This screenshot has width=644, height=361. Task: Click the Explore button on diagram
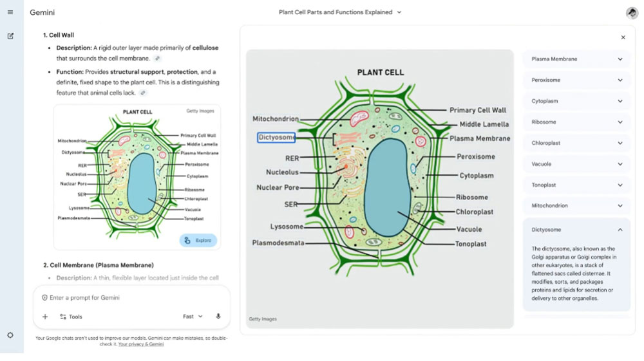[x=198, y=241]
